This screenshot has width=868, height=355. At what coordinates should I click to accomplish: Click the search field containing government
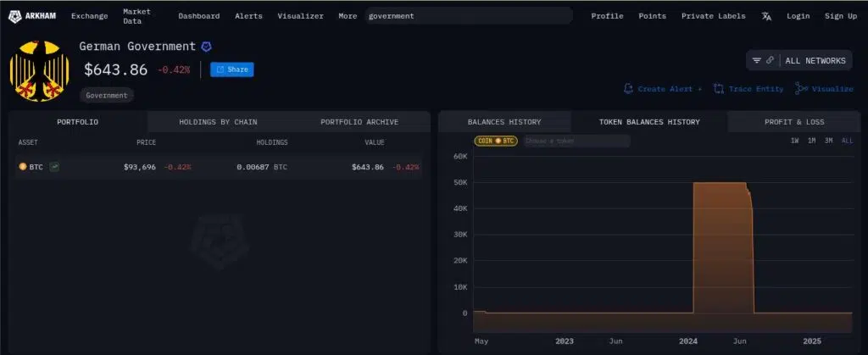point(469,16)
